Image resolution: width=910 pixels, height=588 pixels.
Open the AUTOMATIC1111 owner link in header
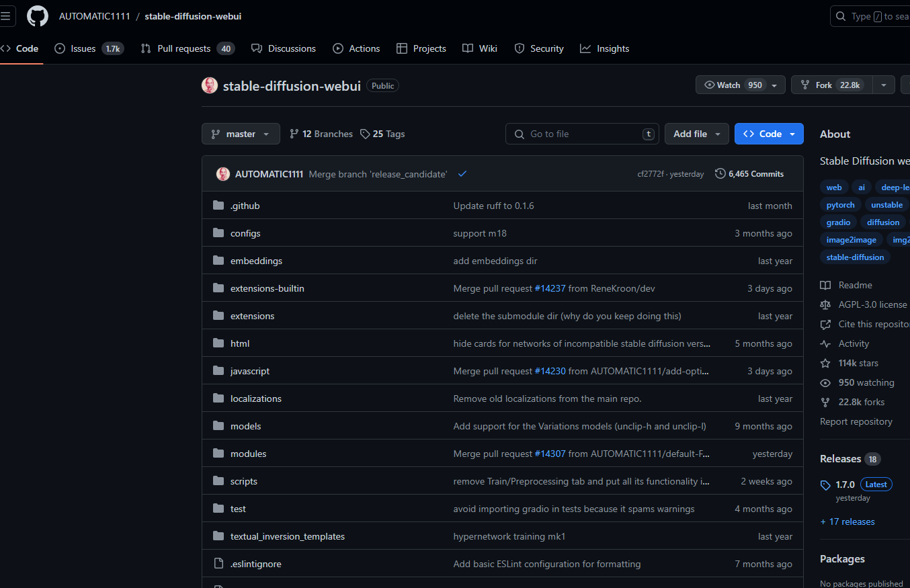tap(95, 16)
